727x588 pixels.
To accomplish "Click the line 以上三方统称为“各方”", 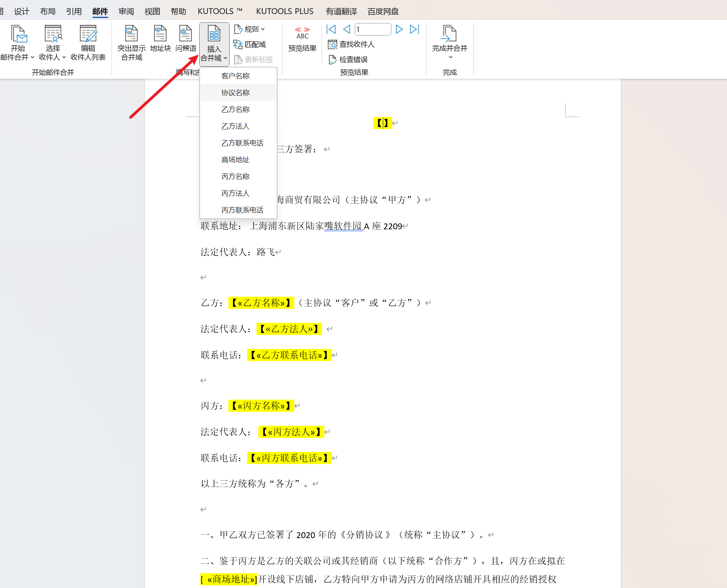I will click(x=255, y=484).
